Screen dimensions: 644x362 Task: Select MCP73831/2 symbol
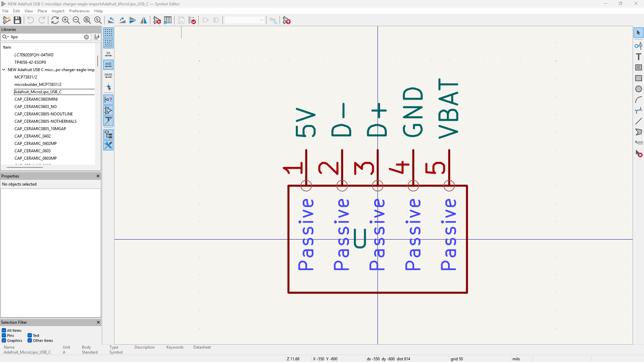pos(26,77)
